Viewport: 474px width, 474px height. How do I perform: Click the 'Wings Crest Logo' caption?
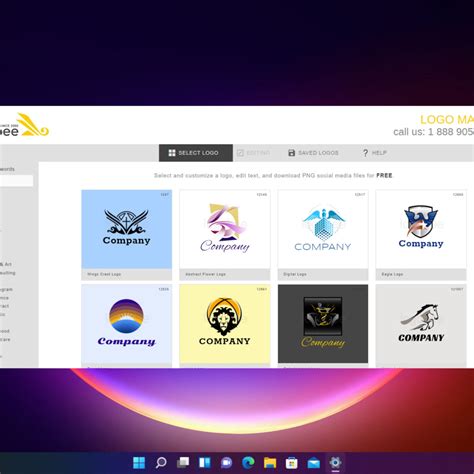pos(104,274)
